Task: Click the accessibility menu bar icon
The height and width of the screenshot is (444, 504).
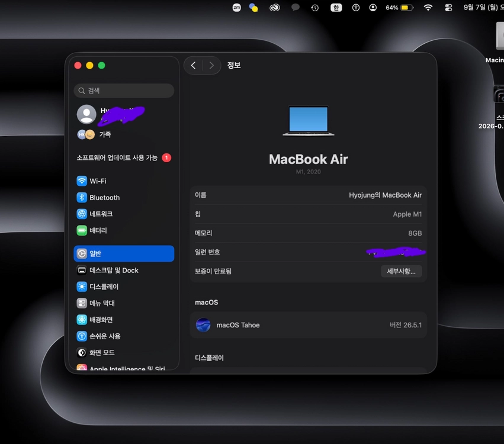Action: point(356,7)
